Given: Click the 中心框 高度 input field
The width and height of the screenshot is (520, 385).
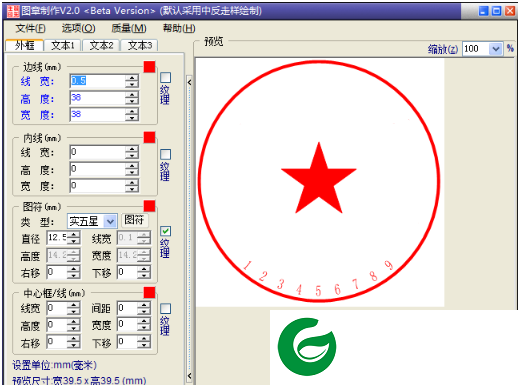Looking at the screenshot, I should tap(57, 325).
